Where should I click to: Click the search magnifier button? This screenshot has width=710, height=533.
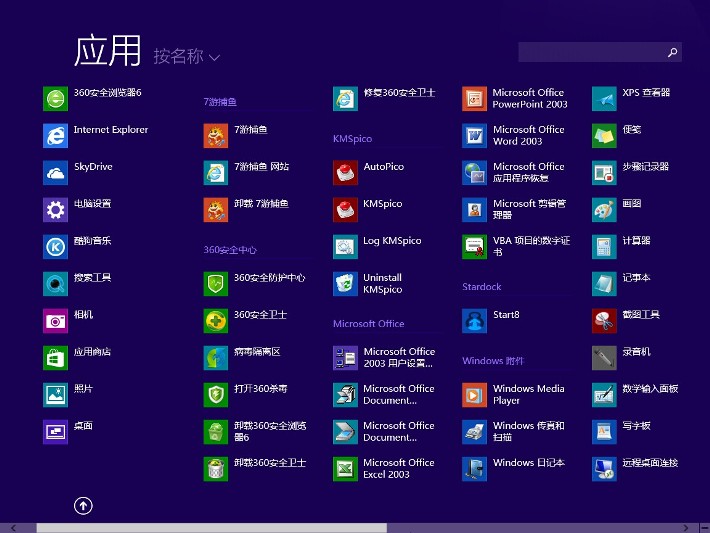672,52
